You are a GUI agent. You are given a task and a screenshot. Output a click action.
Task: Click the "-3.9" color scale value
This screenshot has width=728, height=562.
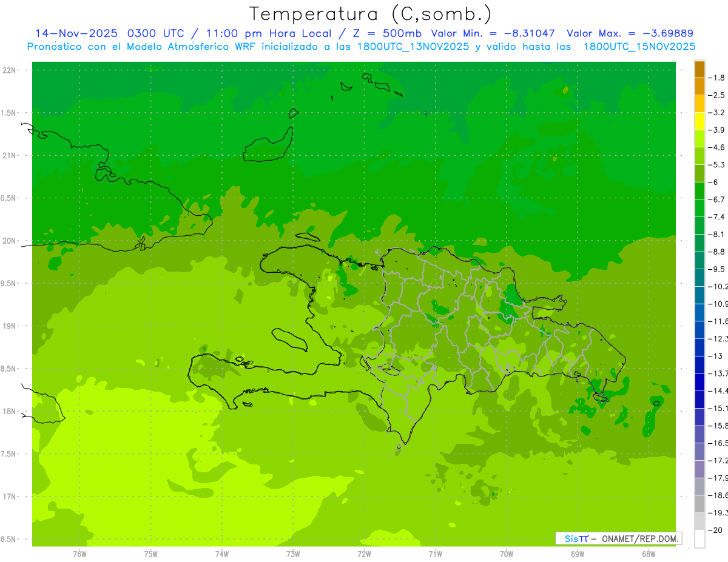(717, 130)
